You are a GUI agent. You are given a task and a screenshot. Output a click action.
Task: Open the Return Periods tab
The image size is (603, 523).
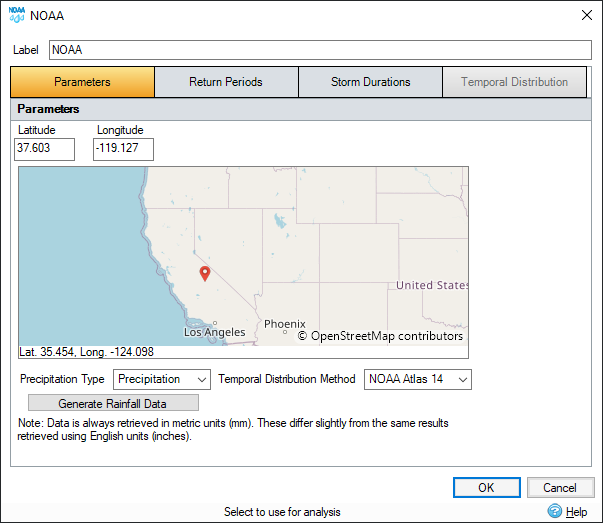coord(226,82)
